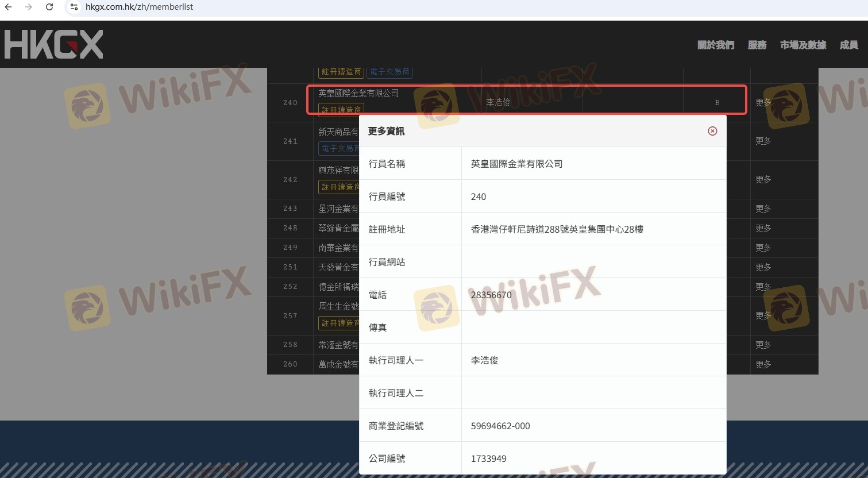Open 更多 for member 258
This screenshot has height=478, width=868.
[x=763, y=345]
